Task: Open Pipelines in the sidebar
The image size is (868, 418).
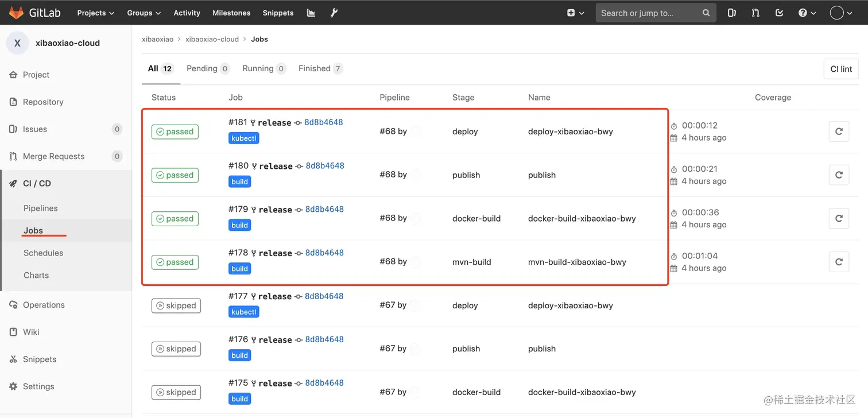Action: point(40,208)
